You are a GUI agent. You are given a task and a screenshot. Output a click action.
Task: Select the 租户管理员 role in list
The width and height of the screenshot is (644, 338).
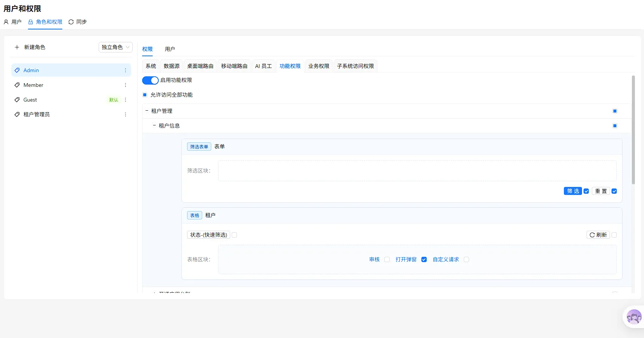(x=71, y=114)
